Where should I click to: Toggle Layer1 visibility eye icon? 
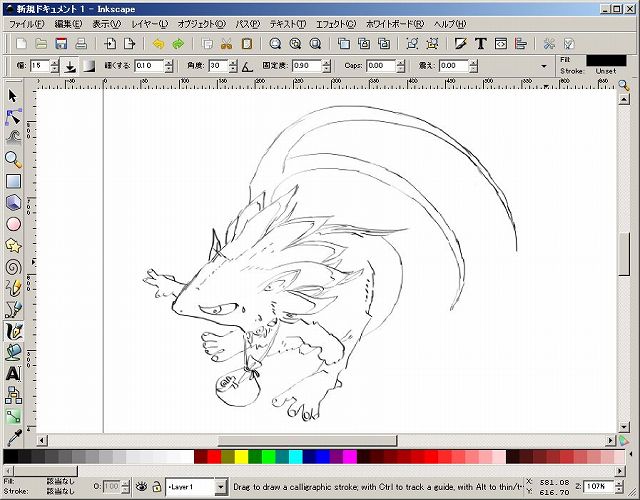tap(142, 486)
